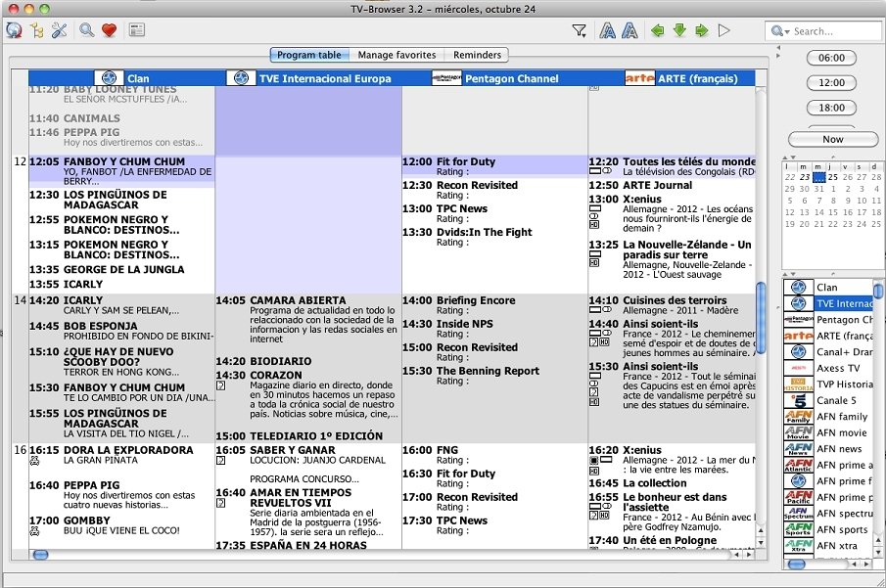Image resolution: width=886 pixels, height=588 pixels.
Task: Open program 'Fit for Duty' at 12:00
Action: 495,166
